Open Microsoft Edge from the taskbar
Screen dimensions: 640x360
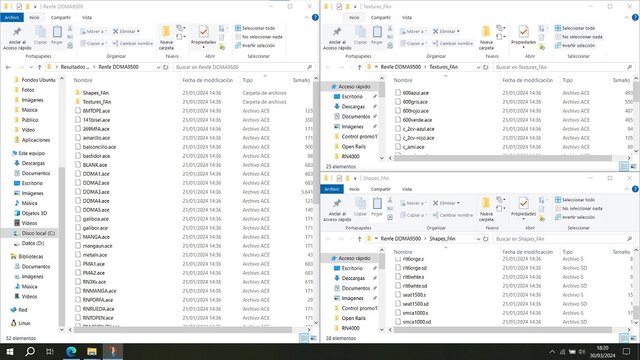(x=71, y=351)
